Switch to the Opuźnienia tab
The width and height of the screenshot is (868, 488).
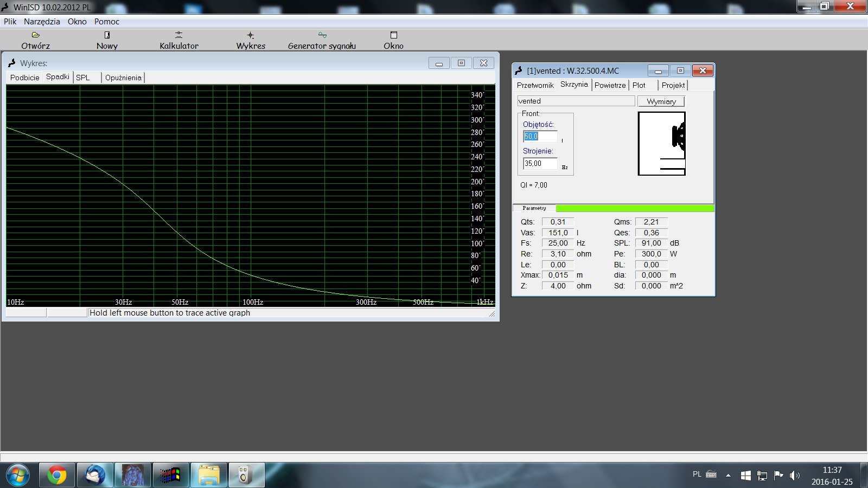(123, 78)
